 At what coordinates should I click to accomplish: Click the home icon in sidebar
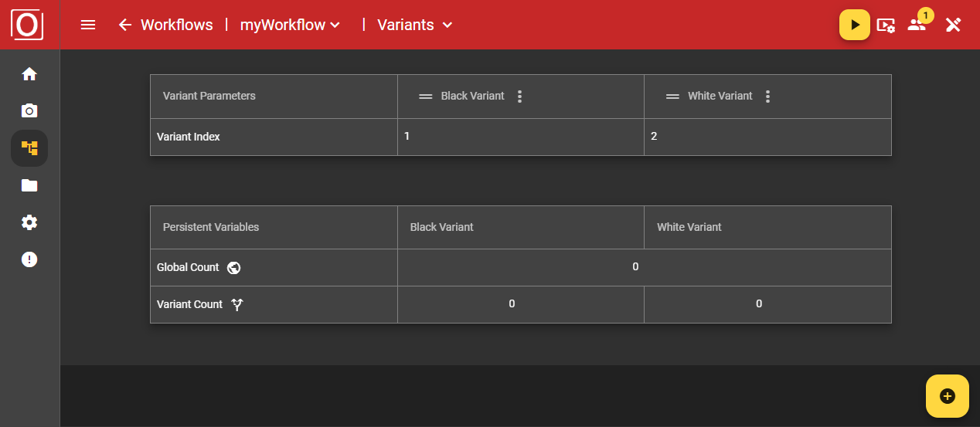coord(29,74)
